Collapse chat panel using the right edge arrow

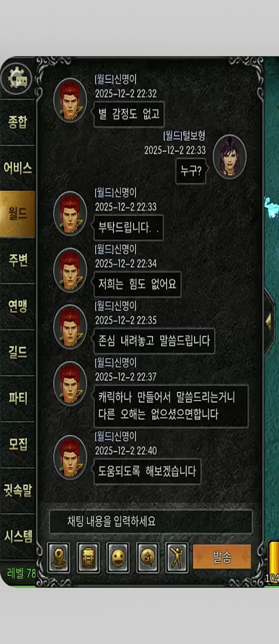pyautogui.click(x=269, y=321)
